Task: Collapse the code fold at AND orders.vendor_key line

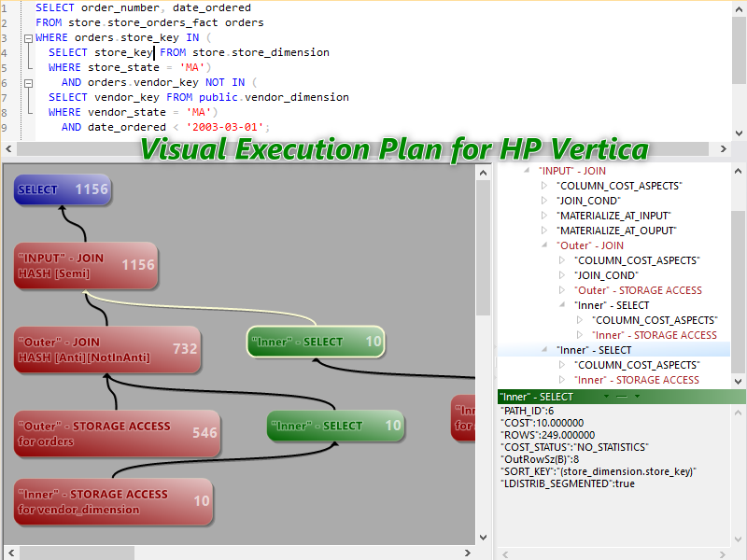Action: coord(29,83)
